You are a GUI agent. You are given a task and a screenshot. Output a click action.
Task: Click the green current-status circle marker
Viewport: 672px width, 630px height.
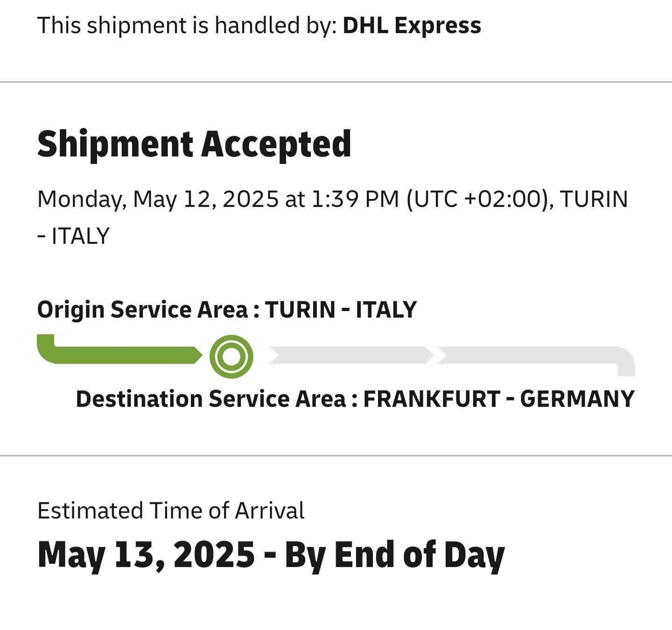point(231,357)
